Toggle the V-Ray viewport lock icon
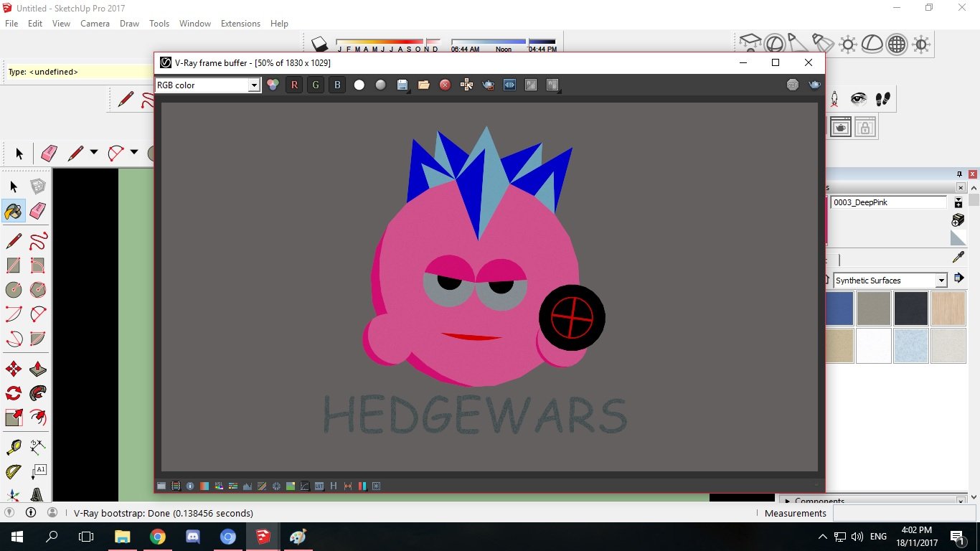This screenshot has height=551, width=980. pyautogui.click(x=865, y=128)
